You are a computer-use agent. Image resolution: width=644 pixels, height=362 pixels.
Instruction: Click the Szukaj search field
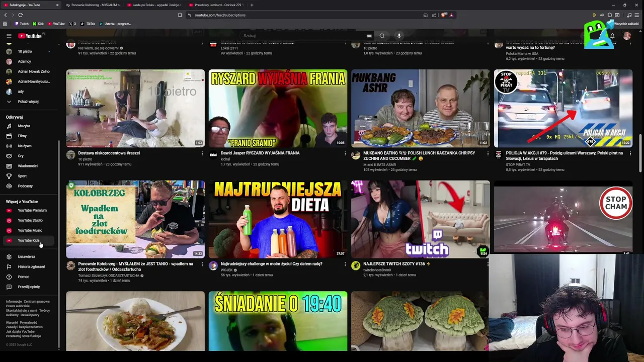302,36
